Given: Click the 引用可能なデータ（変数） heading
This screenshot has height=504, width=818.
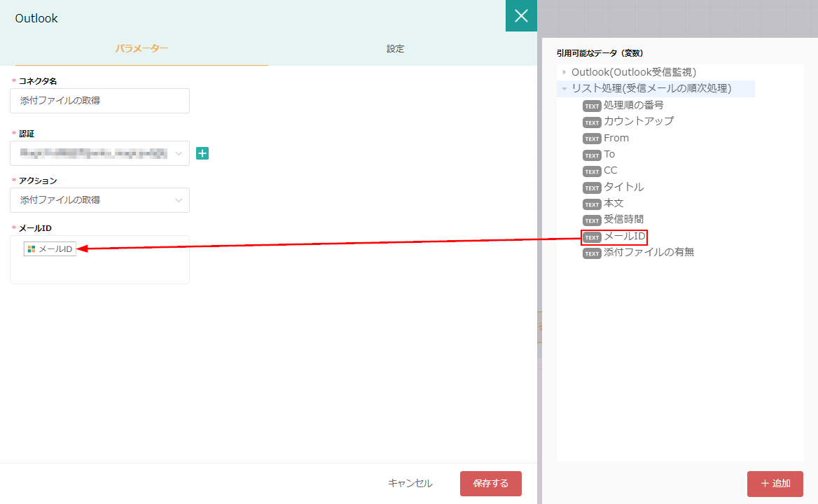Looking at the screenshot, I should pos(599,53).
